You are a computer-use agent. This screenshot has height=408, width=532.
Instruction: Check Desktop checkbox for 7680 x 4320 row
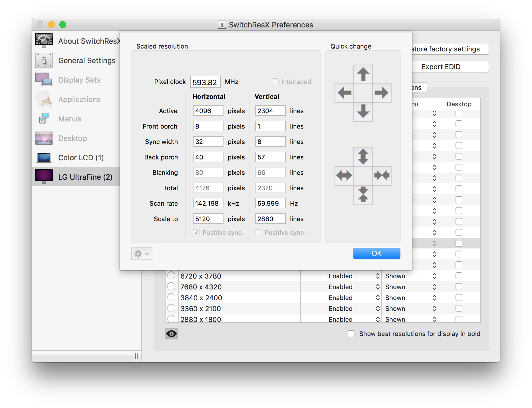(x=459, y=287)
